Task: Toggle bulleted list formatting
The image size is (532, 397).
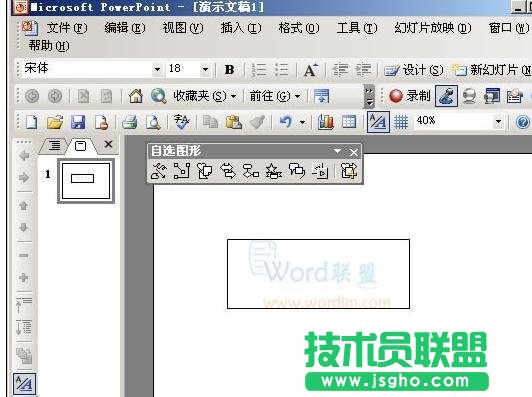Action: [x=282, y=70]
